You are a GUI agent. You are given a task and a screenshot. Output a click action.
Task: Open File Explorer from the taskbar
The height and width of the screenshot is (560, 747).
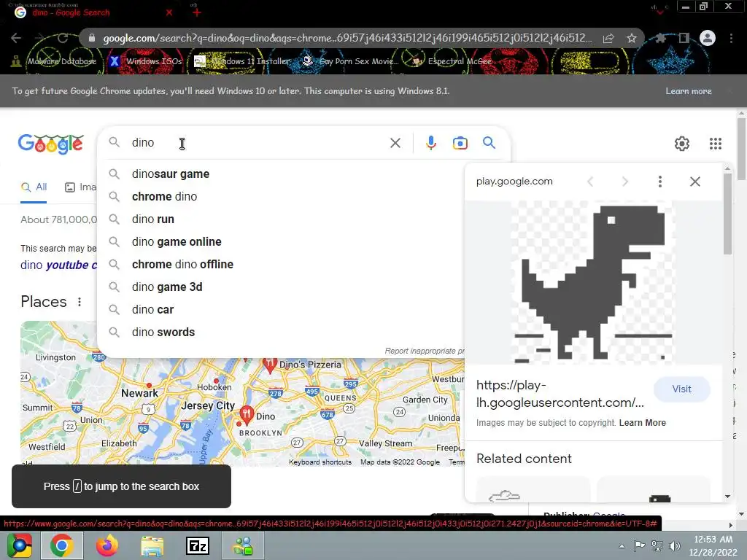(x=152, y=545)
